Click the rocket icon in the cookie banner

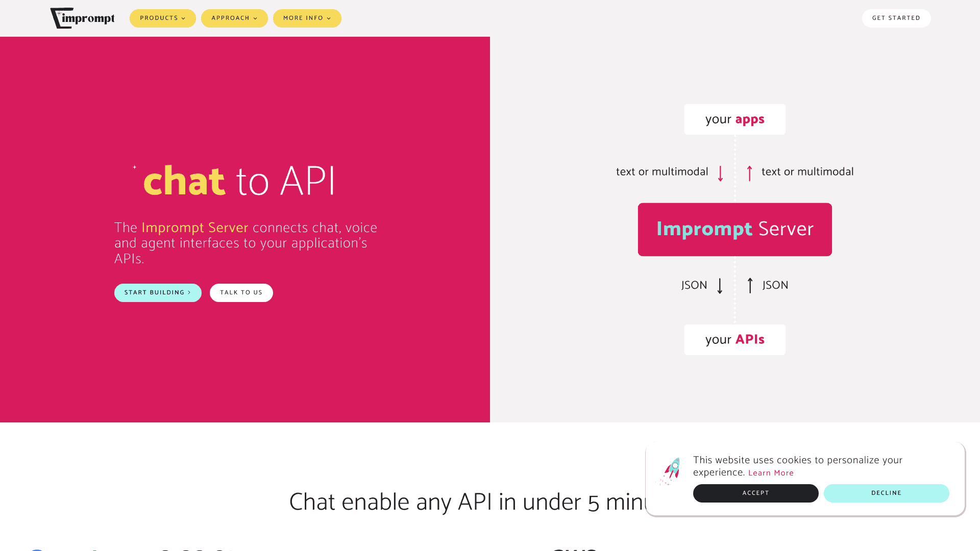tap(670, 470)
